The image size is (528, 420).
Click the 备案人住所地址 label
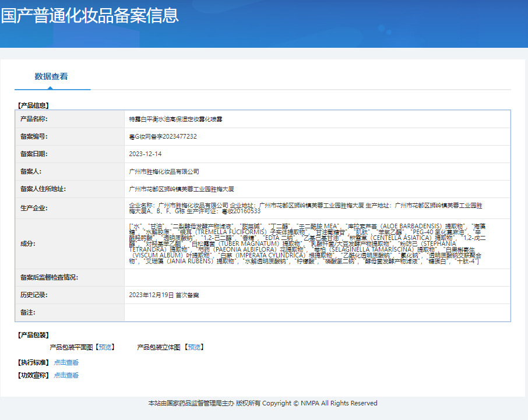43,189
